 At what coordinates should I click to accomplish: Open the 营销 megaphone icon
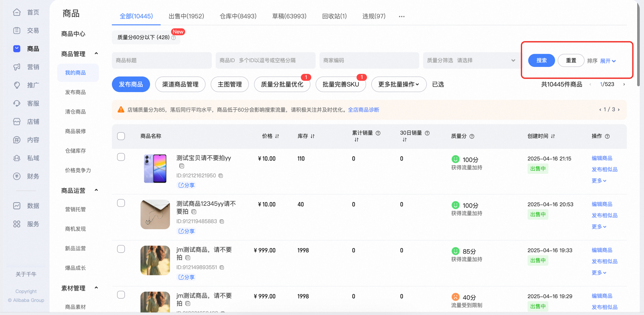[17, 67]
